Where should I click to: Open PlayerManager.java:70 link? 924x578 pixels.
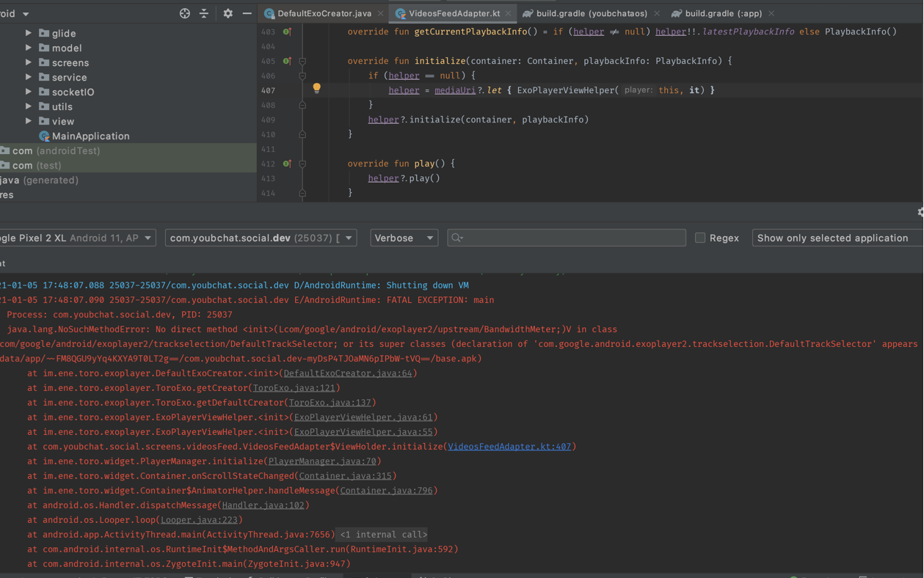[322, 461]
